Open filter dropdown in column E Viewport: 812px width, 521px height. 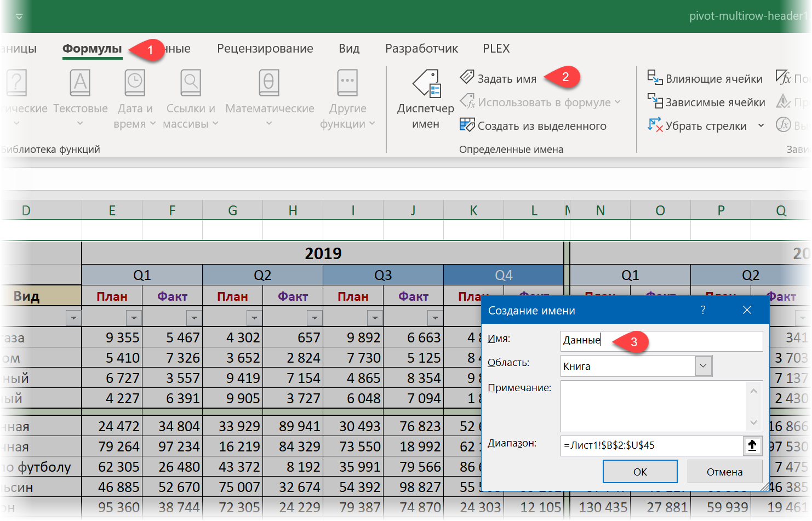[x=134, y=317]
